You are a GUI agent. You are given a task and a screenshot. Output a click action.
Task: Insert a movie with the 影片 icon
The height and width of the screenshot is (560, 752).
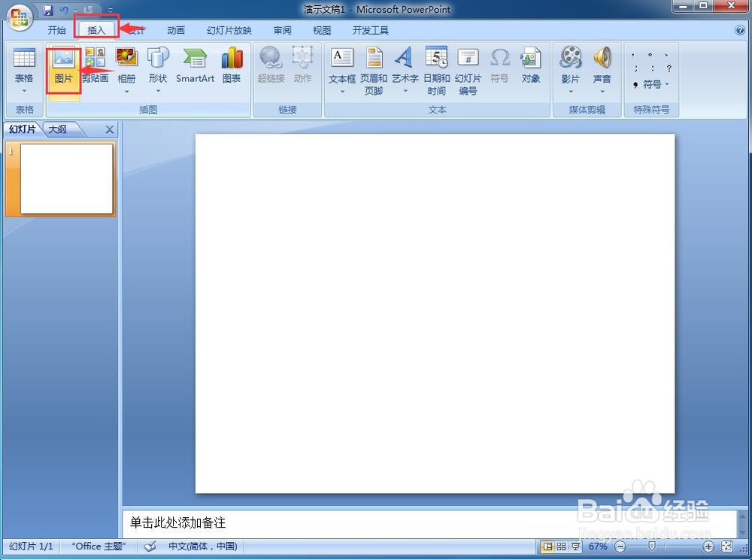tap(571, 58)
